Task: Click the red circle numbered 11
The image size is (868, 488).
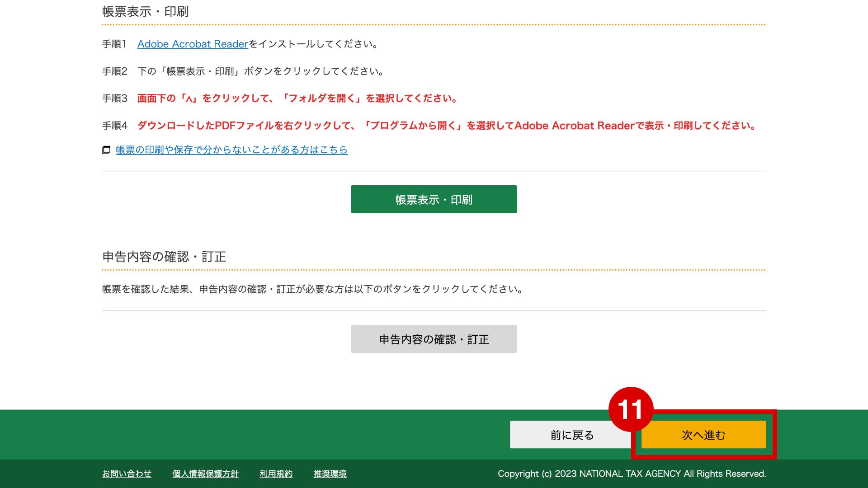Action: (x=630, y=409)
